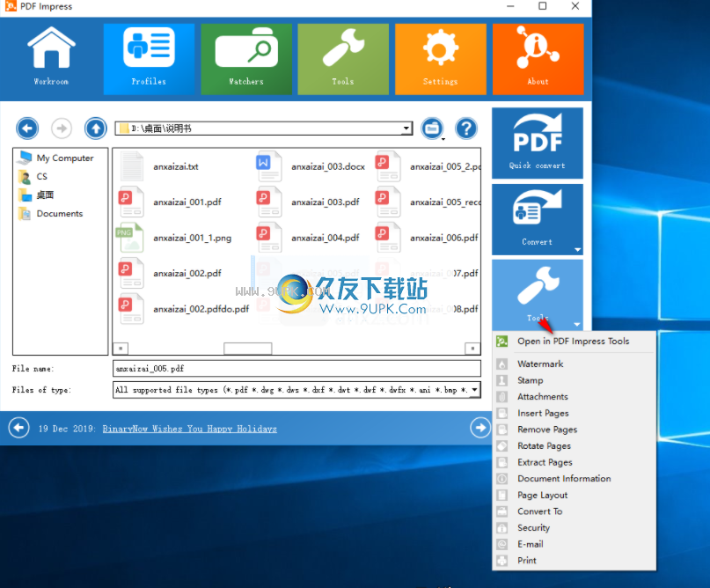This screenshot has width=710, height=588.
Task: Choose Document Information menu item
Action: (x=574, y=478)
